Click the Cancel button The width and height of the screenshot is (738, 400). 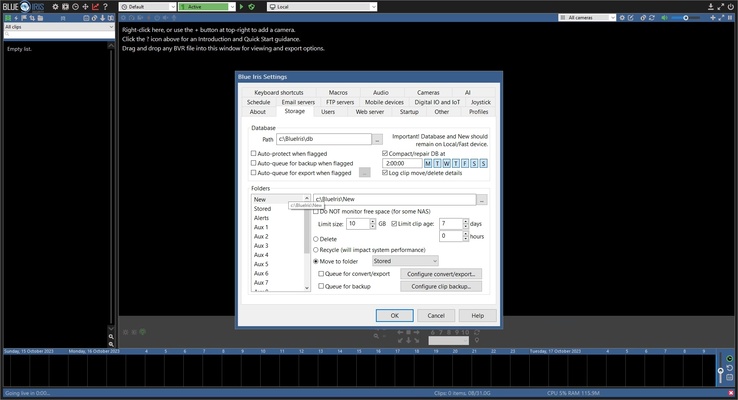[x=436, y=315]
